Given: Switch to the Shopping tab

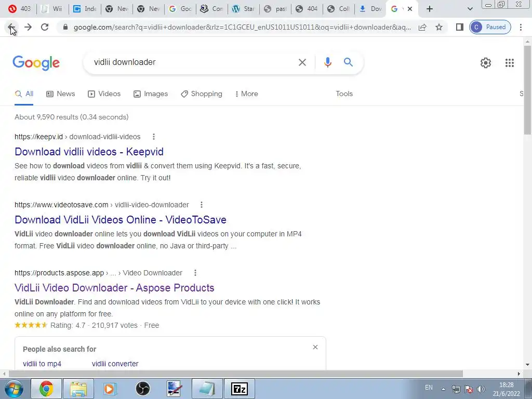Looking at the screenshot, I should [x=202, y=94].
